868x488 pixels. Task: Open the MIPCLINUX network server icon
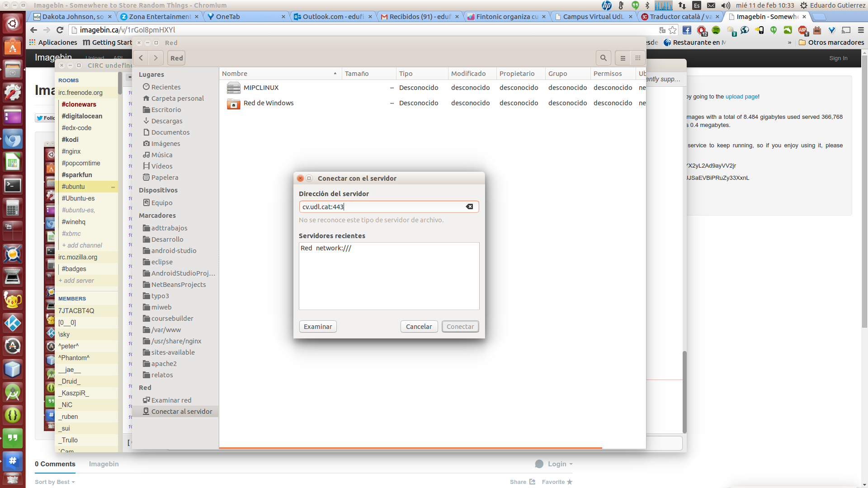(x=234, y=88)
